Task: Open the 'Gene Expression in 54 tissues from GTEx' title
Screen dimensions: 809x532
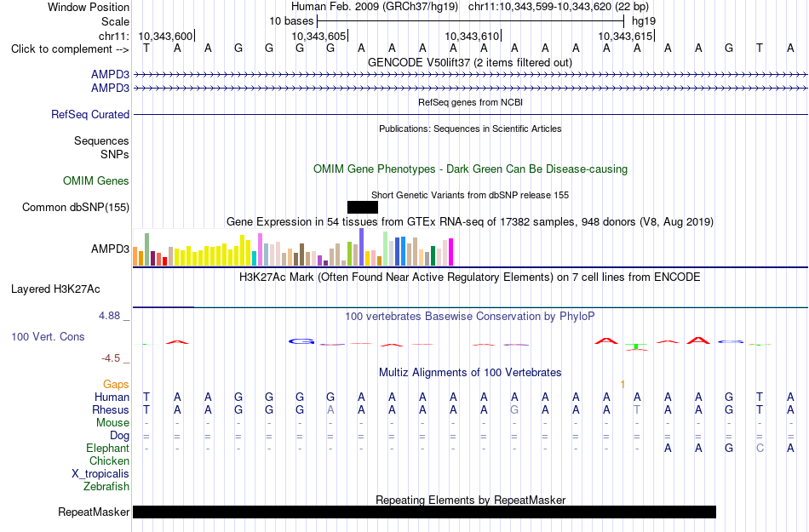Action: pos(470,221)
